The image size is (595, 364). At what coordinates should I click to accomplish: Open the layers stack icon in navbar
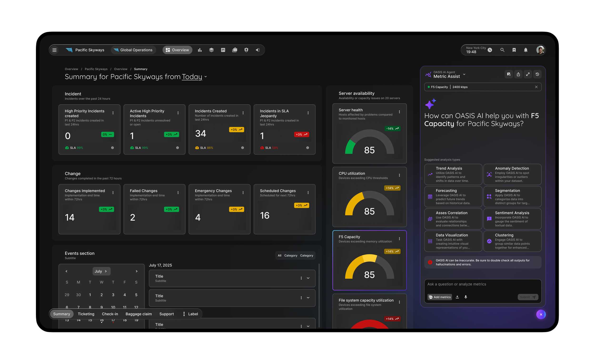pos(211,50)
